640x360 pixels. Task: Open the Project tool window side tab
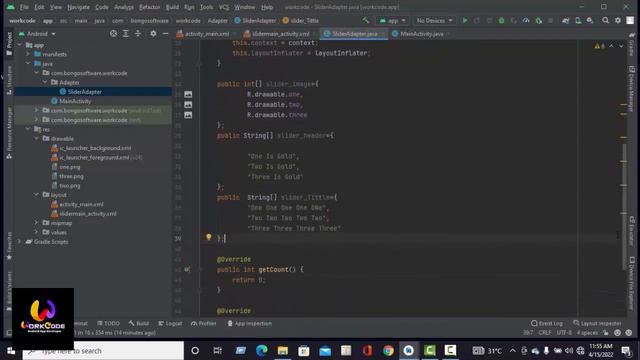pos(9,44)
